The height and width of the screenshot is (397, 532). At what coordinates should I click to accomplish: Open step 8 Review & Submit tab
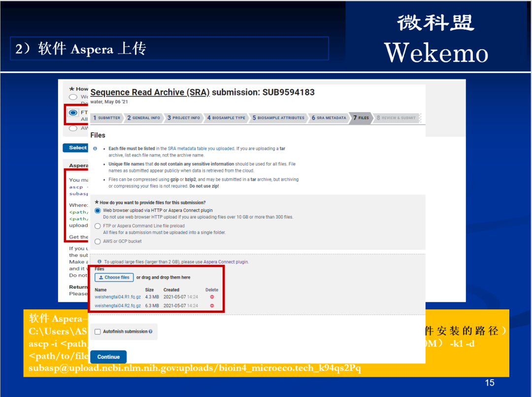(x=396, y=118)
